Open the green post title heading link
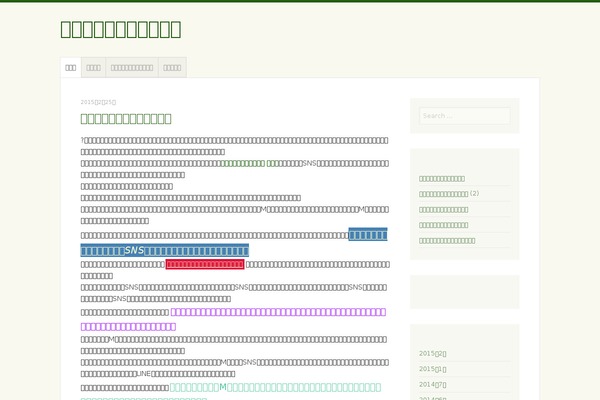 pos(126,119)
